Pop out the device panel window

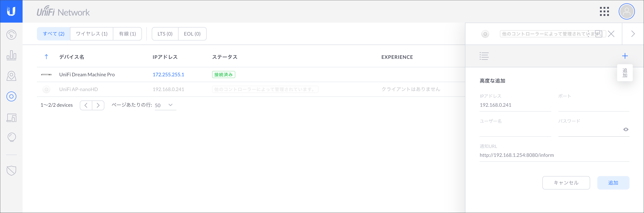(x=598, y=34)
